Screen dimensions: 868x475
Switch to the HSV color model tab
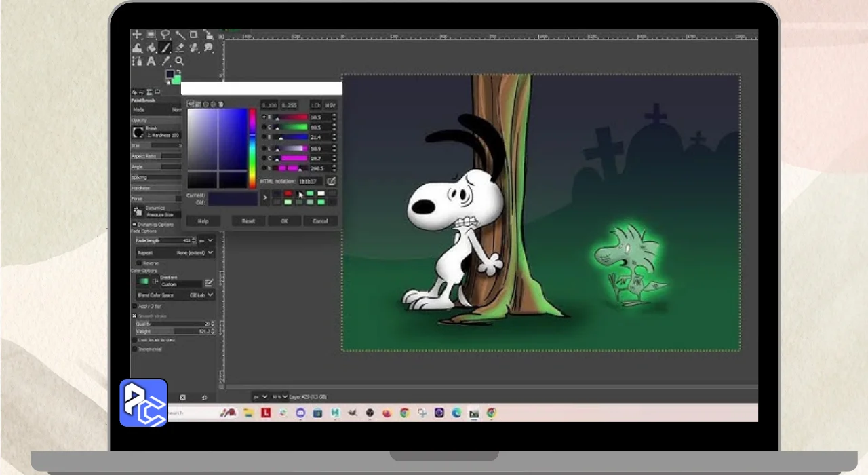tap(330, 105)
